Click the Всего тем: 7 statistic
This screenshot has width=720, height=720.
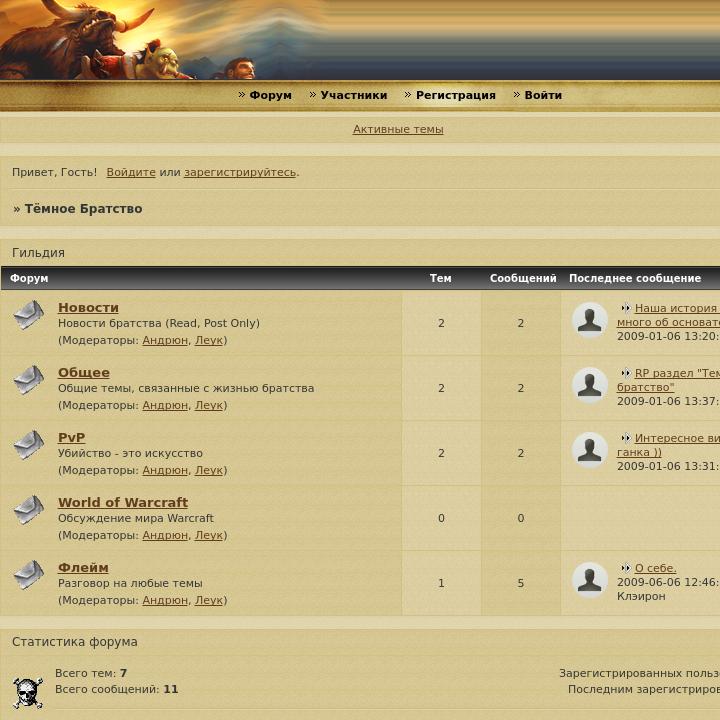click(x=91, y=673)
